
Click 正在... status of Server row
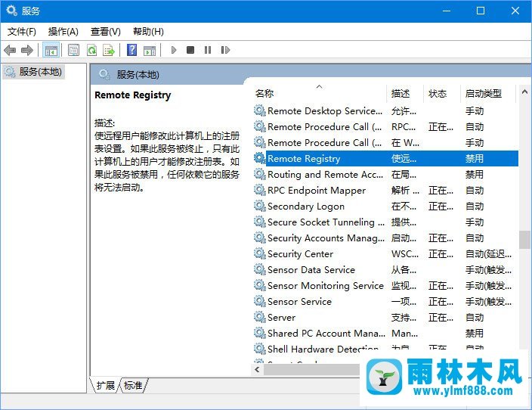pyautogui.click(x=441, y=317)
